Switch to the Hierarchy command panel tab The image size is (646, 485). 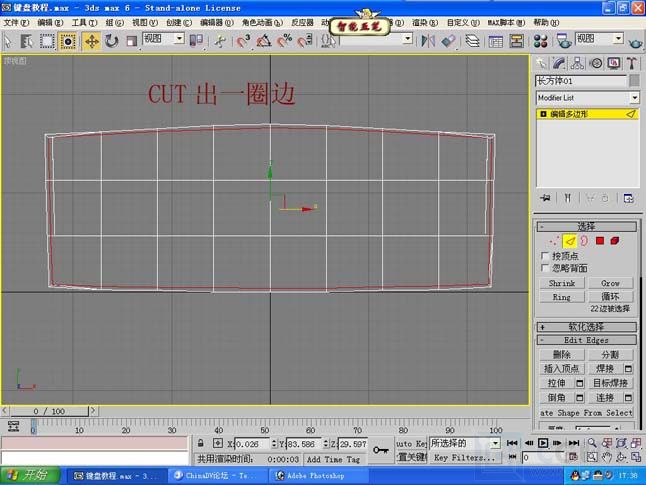pos(577,63)
